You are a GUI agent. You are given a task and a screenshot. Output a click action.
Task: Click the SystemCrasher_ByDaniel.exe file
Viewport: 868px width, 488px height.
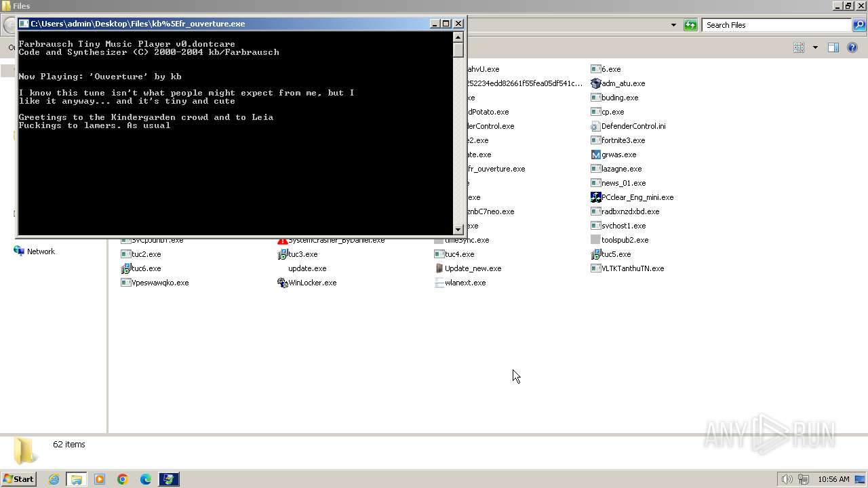tap(331, 240)
